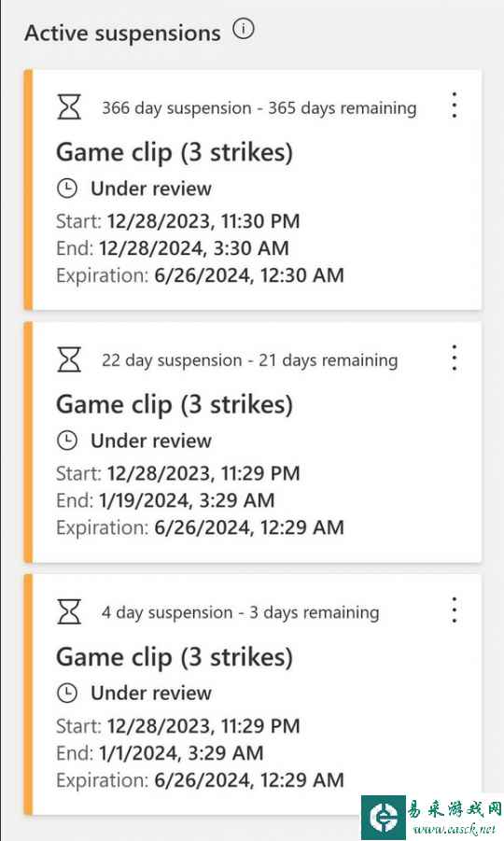Select the Game clip title in 22 day card

(175, 405)
